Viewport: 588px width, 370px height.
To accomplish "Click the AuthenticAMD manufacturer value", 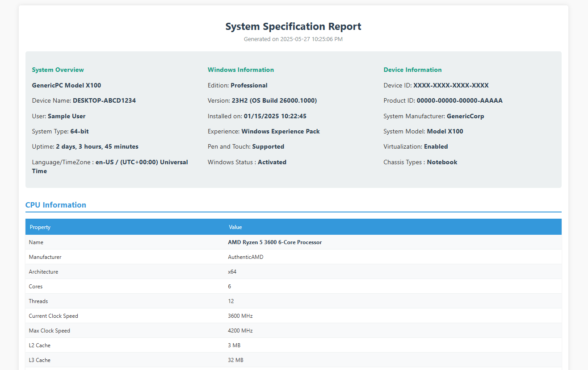I will coord(246,257).
